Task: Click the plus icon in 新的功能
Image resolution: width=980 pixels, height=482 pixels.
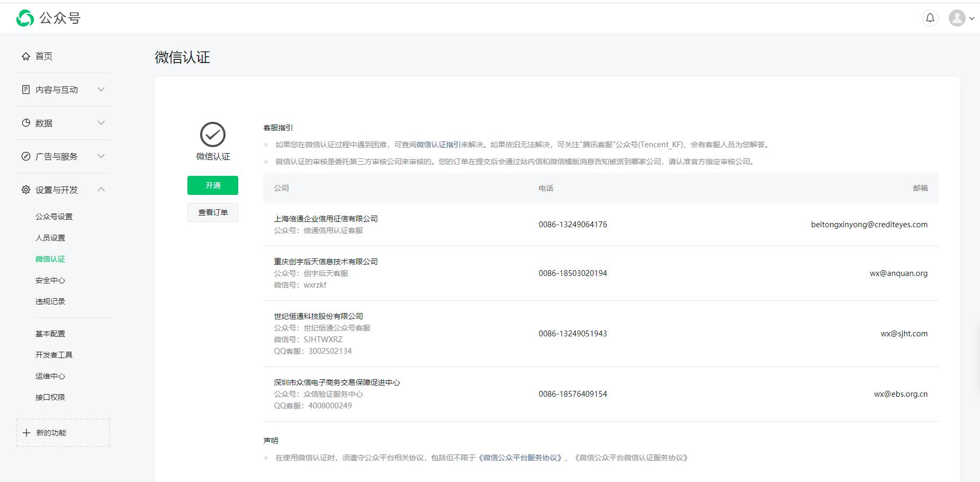Action: pyautogui.click(x=26, y=433)
